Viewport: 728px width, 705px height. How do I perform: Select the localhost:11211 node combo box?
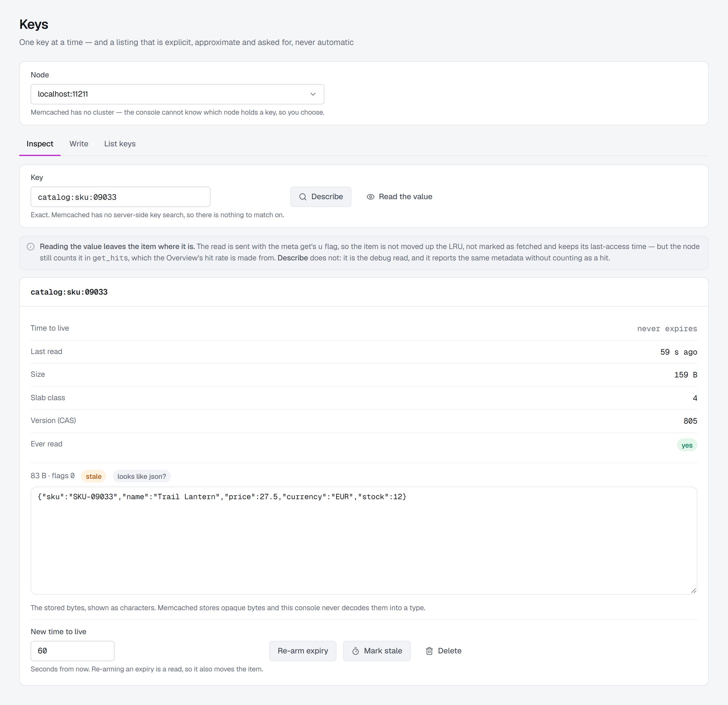(x=177, y=94)
